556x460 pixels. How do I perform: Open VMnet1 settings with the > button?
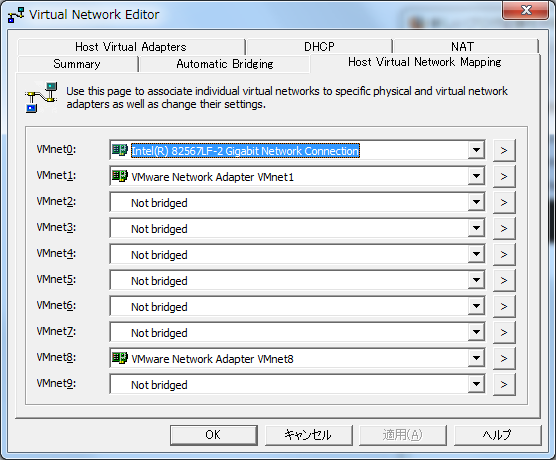pyautogui.click(x=504, y=176)
